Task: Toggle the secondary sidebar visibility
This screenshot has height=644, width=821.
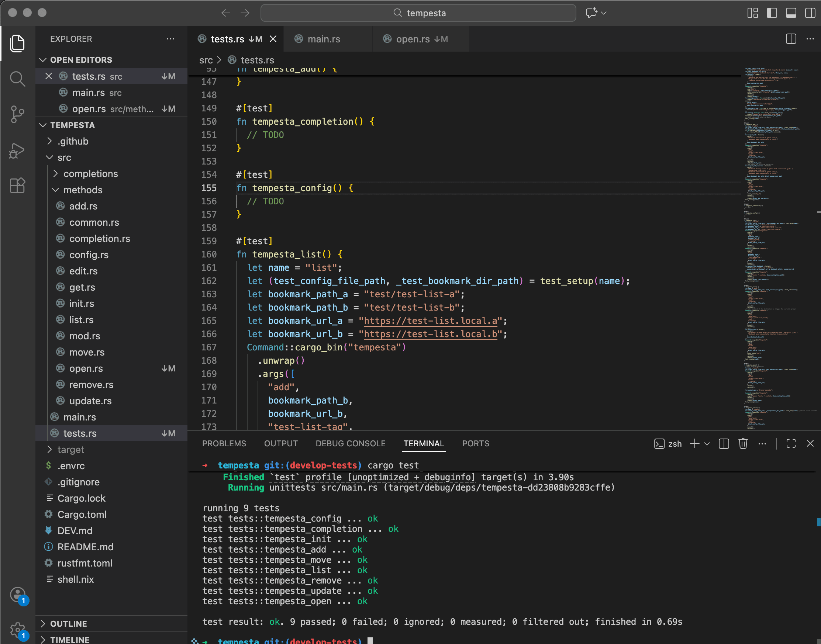Action: (x=810, y=13)
